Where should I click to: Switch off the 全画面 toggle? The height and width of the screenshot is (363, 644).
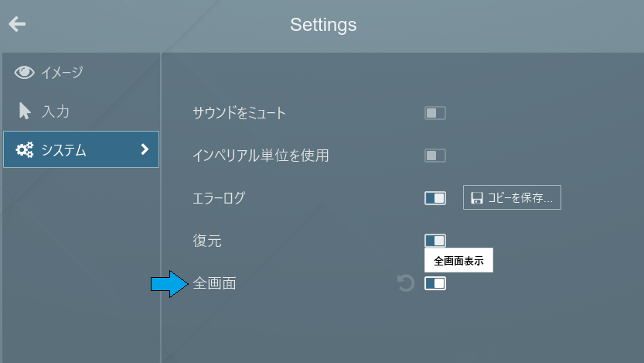pos(435,283)
